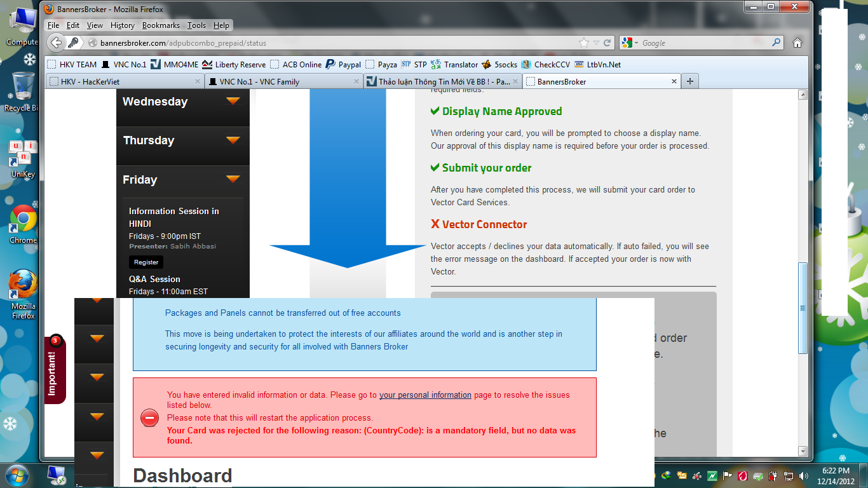Switch to the VNC No.1 - VNC Family tab

[x=284, y=81]
